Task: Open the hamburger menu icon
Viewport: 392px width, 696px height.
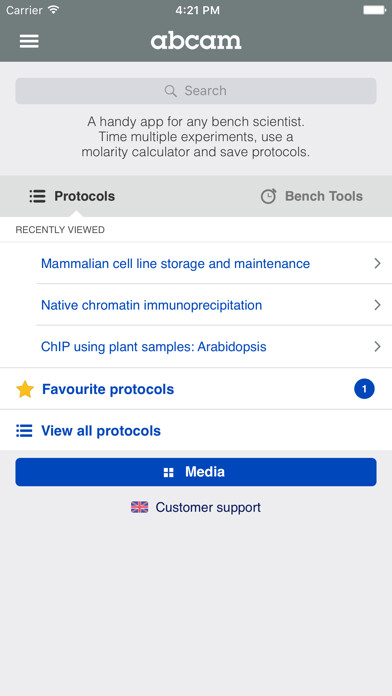Action: click(29, 41)
